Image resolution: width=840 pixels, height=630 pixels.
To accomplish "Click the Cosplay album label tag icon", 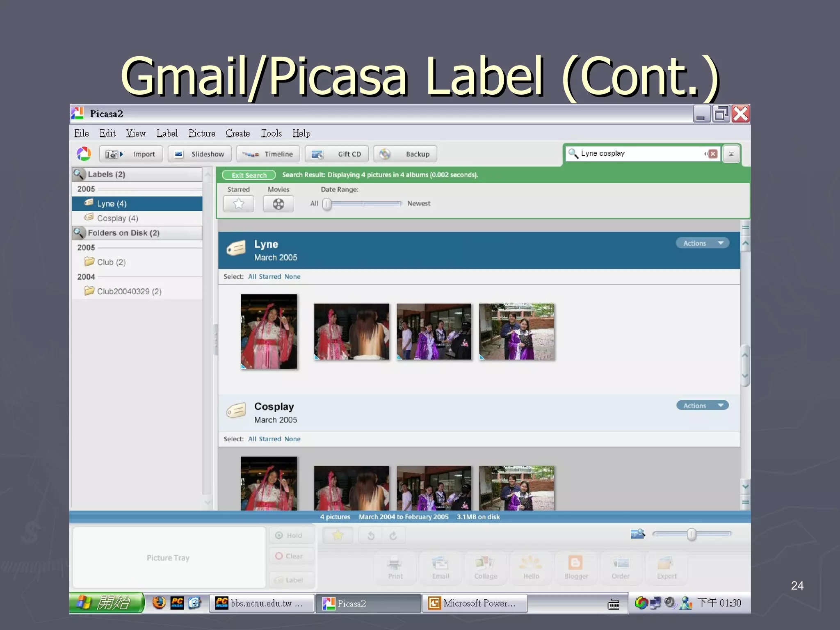I will (x=236, y=411).
